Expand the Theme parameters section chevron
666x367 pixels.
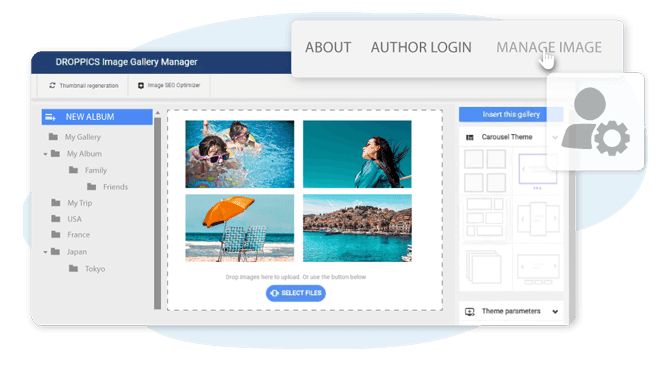point(555,312)
